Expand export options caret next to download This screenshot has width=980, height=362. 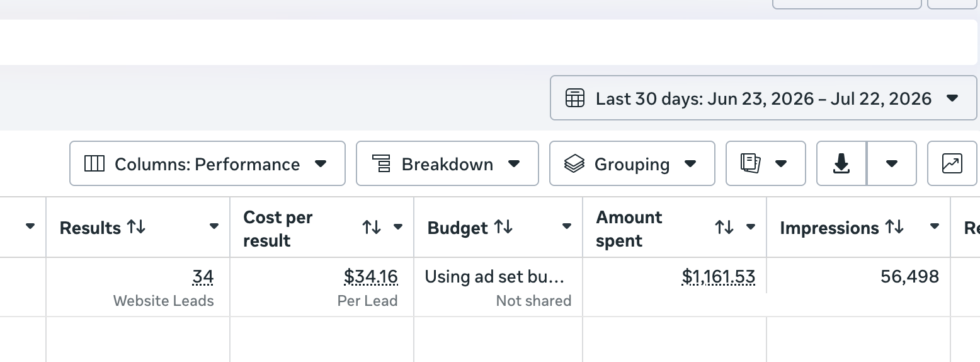(x=892, y=164)
